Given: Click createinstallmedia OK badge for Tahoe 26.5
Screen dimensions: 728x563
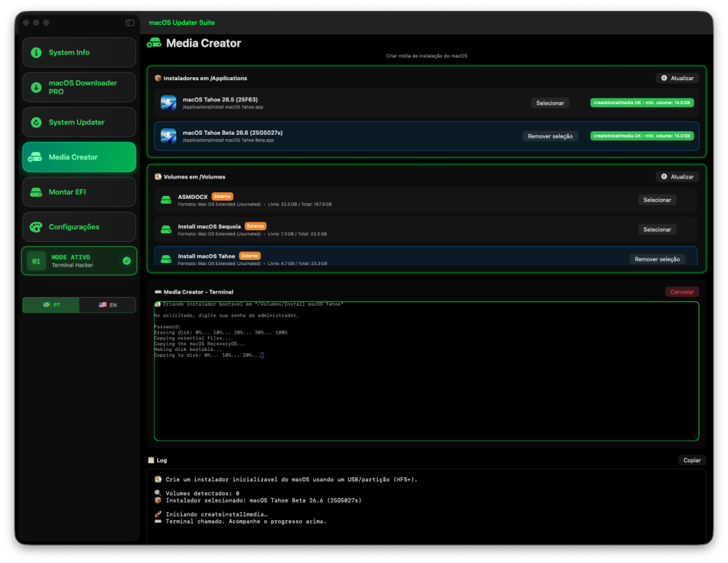Looking at the screenshot, I should tap(641, 103).
